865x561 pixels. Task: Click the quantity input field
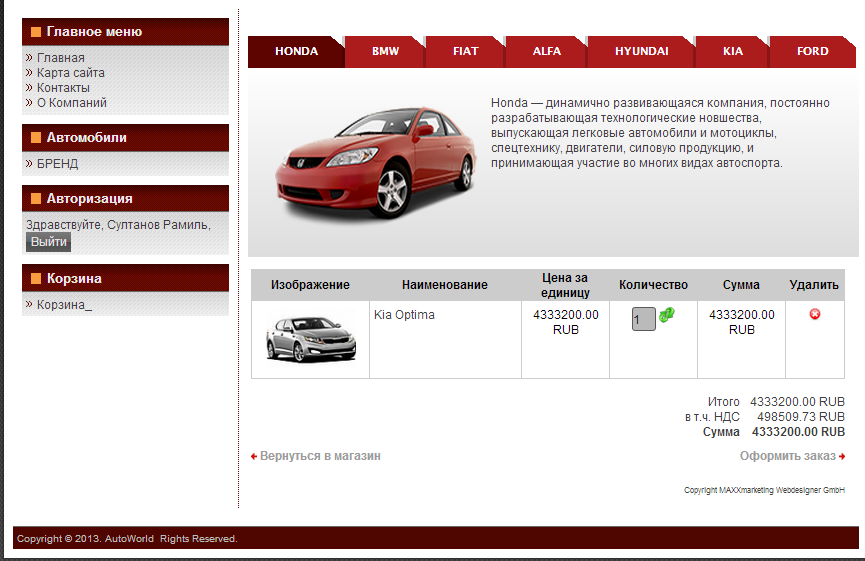click(643, 319)
